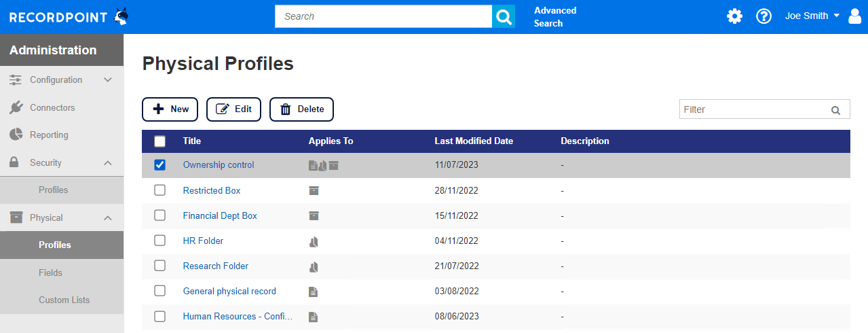
Task: Click the Connectors plug icon
Action: [x=16, y=107]
